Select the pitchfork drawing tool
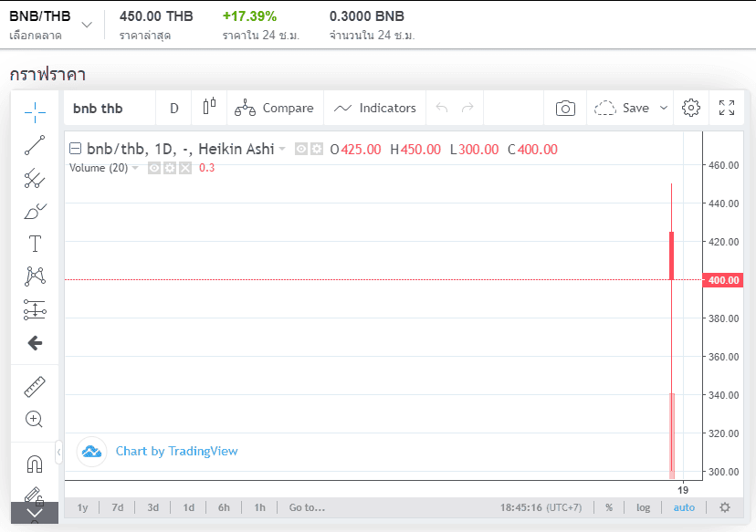The height and width of the screenshot is (532, 756). 35,178
